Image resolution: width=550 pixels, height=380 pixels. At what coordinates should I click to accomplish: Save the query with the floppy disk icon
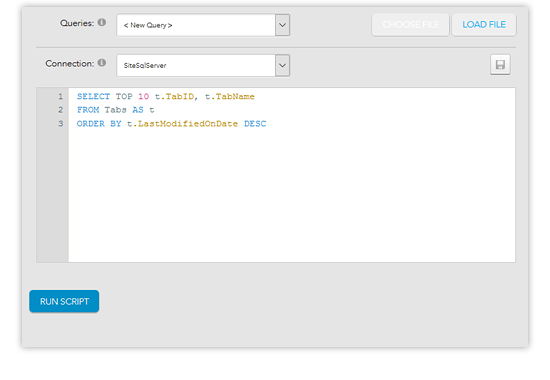pos(500,65)
